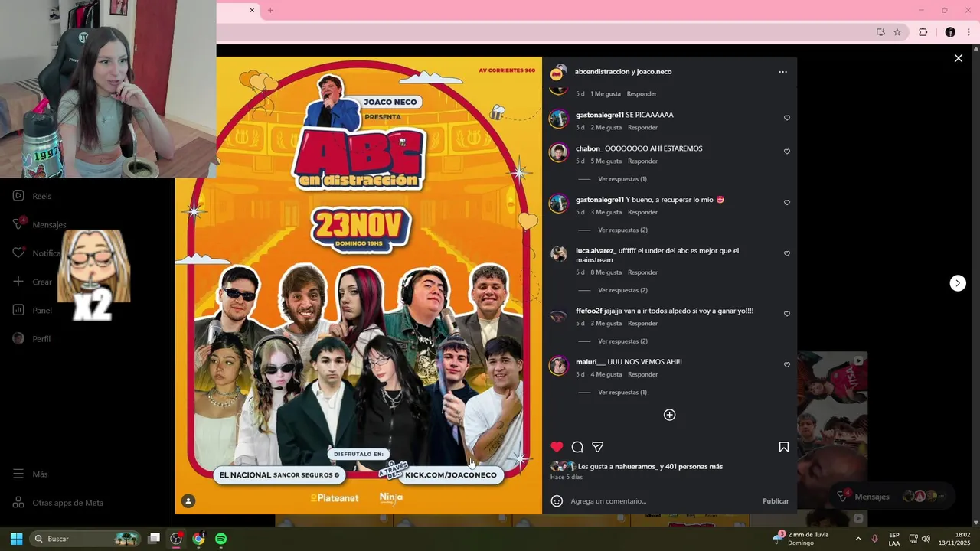The width and height of the screenshot is (980, 551).
Task: Like gastonalegre11's 'SE PICAAAAAA' comment
Action: coord(786,118)
